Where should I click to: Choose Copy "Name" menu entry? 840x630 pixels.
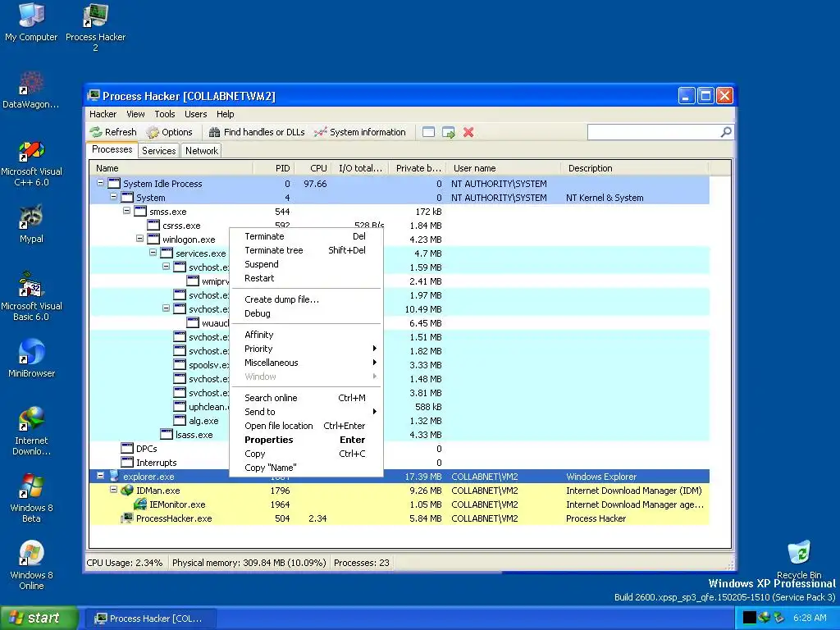pyautogui.click(x=306, y=468)
